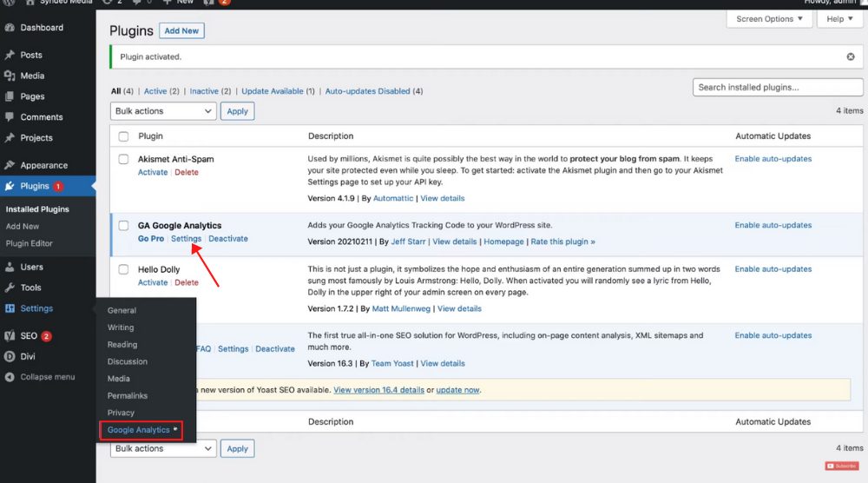Open Plugin Editor in sidebar
This screenshot has width=868, height=483.
pos(30,243)
